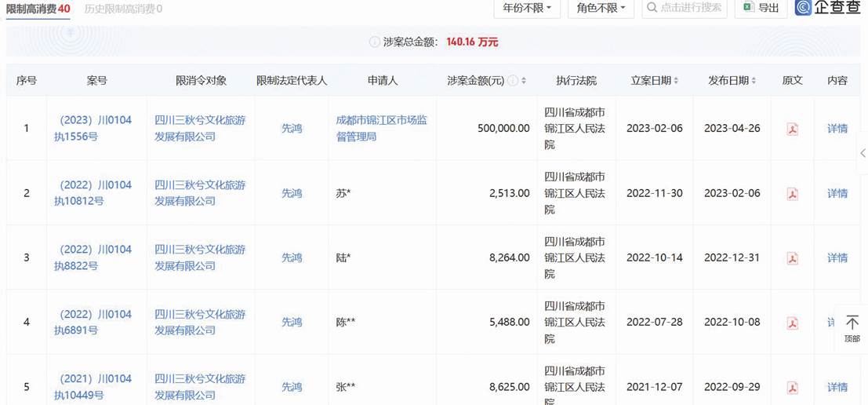Screen dimensions: 868x405
Task: Sort table by 立案日期 column
Action: tap(655, 81)
